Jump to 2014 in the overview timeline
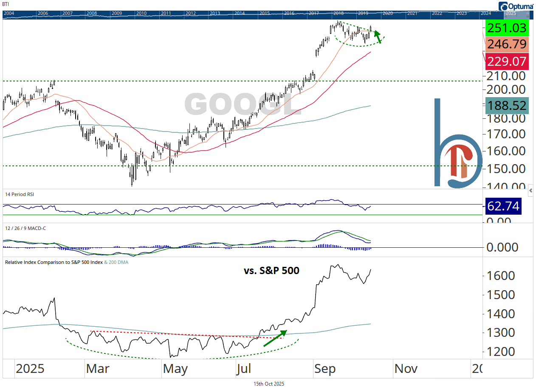The width and height of the screenshot is (536, 392). (240, 14)
